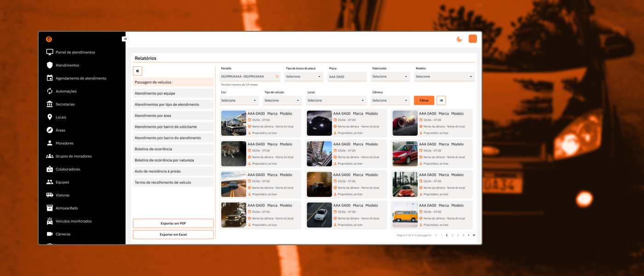The height and width of the screenshot is (276, 644).
Task: Select Atendimentos por tipo de atendimento report
Action: 173,104
